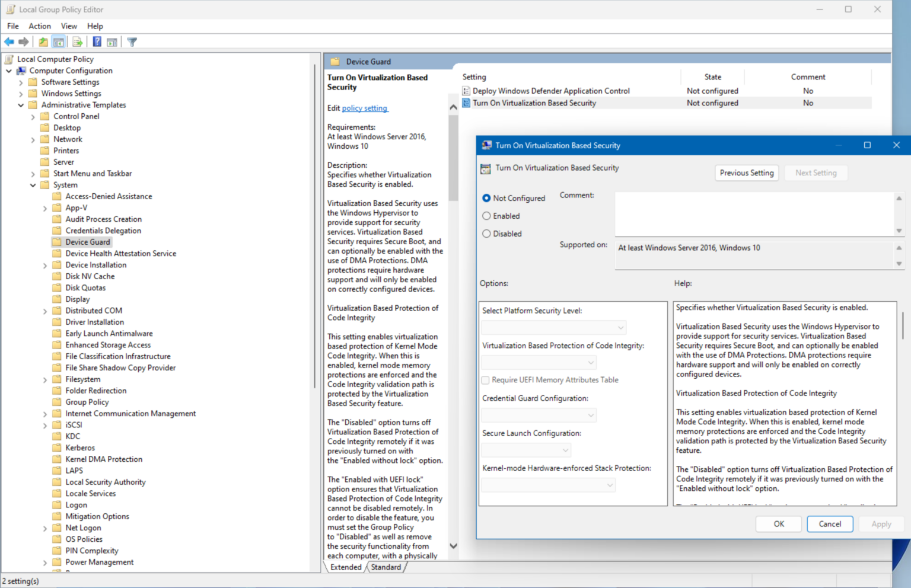
Task: Expand the Software Settings tree node
Action: click(21, 82)
